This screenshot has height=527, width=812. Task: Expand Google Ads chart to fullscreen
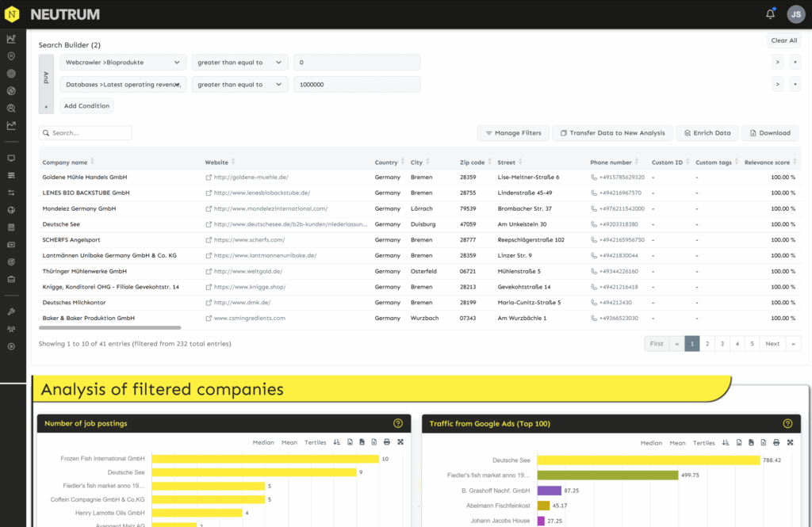[791, 443]
